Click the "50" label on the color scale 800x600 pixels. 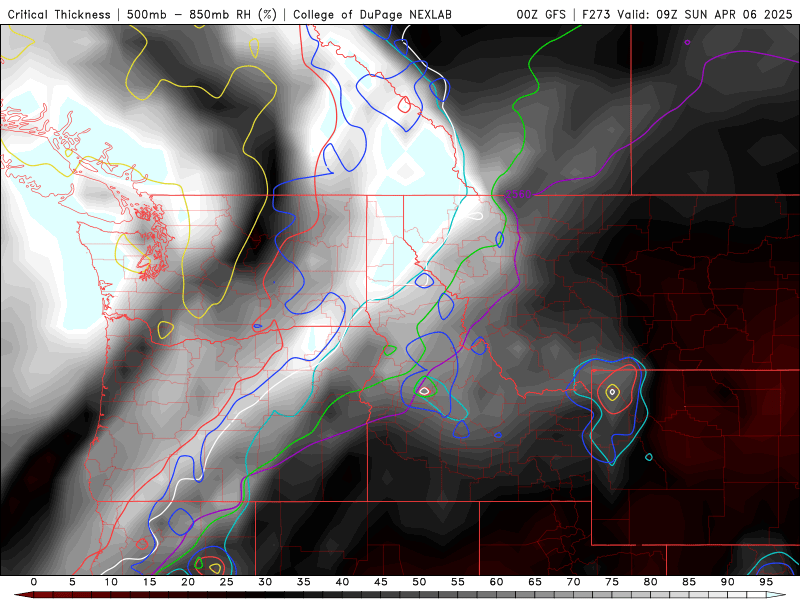[x=419, y=582]
